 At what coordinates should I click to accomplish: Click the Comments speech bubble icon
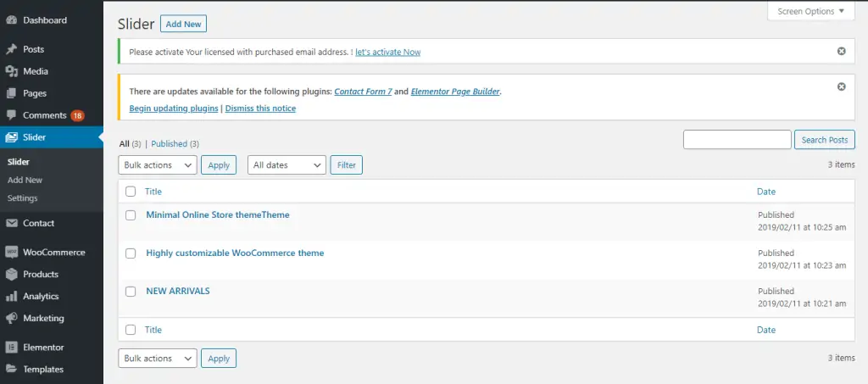pyautogui.click(x=11, y=115)
